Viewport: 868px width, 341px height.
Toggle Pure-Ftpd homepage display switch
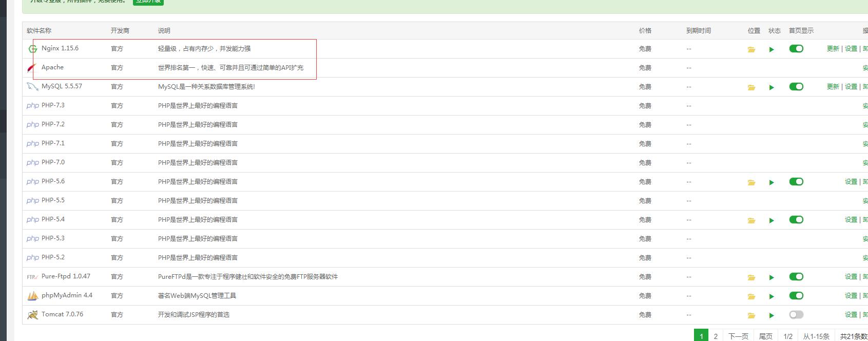pyautogui.click(x=796, y=276)
